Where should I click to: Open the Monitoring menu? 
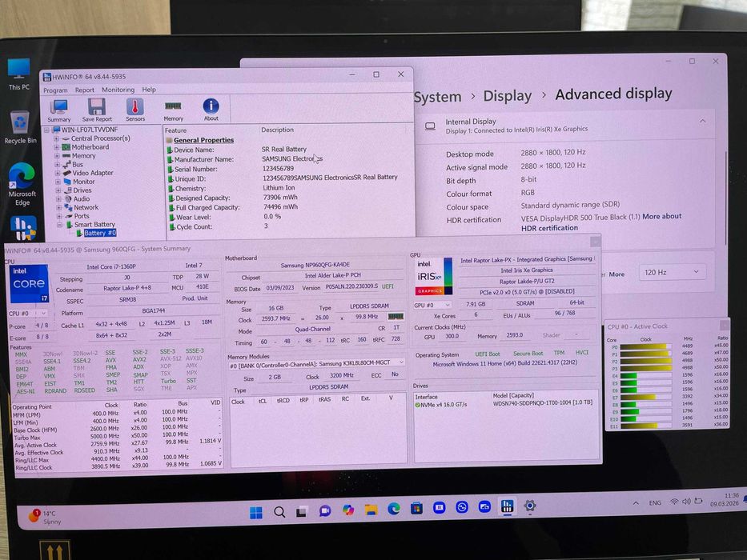[118, 90]
